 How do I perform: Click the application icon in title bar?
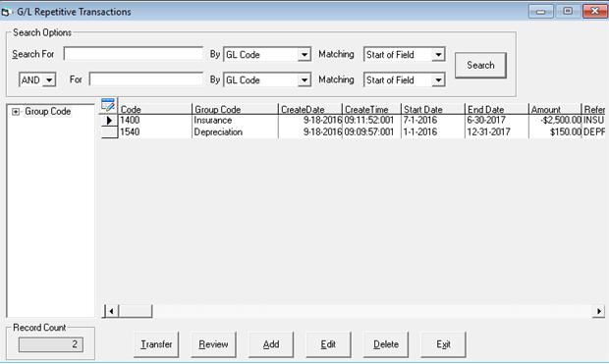tap(7, 12)
